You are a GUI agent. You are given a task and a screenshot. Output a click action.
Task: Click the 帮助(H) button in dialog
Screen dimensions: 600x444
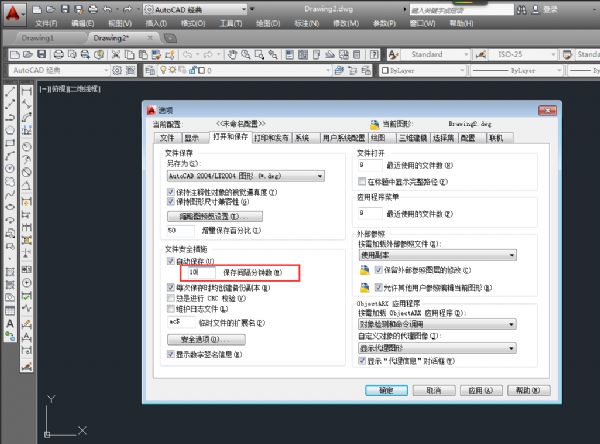coord(528,390)
